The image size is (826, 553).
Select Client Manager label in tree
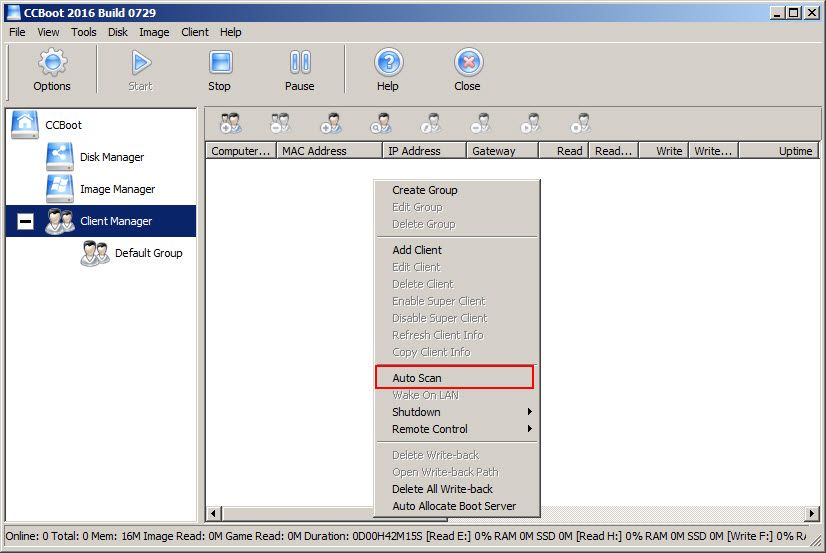(x=116, y=221)
